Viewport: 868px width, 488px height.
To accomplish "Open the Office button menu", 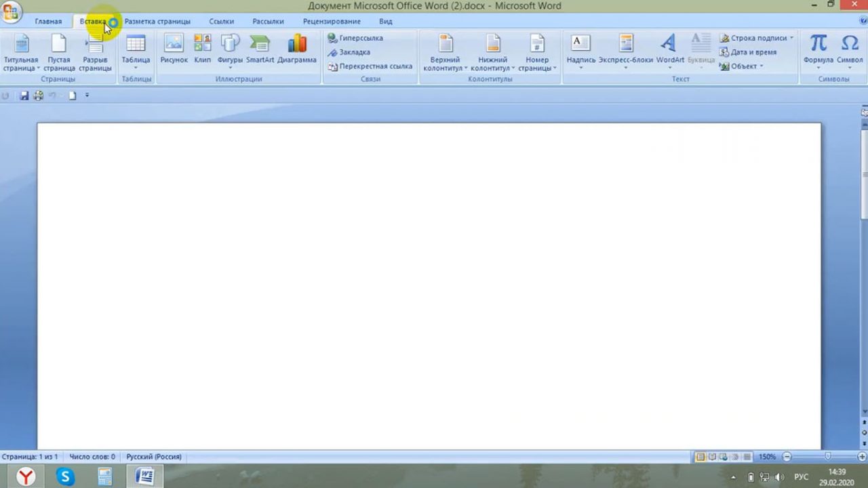I will (11, 11).
